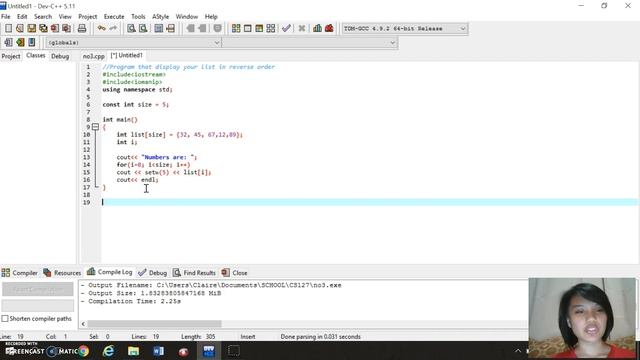
Task: Click the Goto Line icon
Action: click(x=171, y=28)
